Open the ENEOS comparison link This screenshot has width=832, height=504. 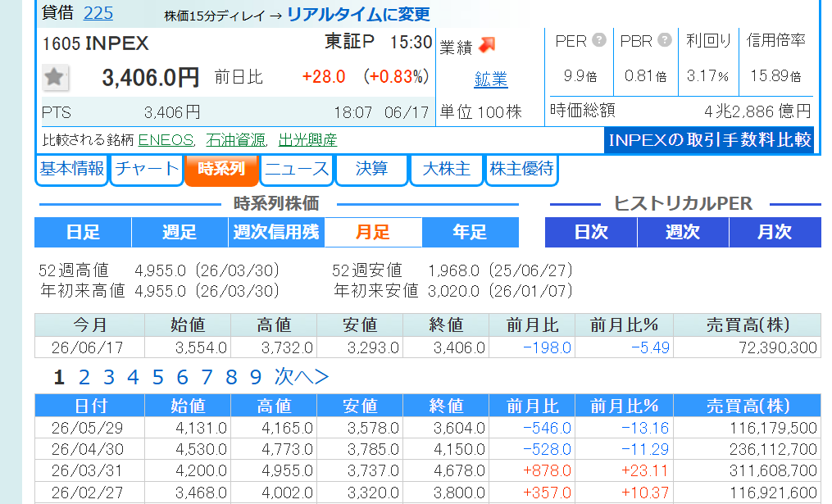click(x=166, y=139)
